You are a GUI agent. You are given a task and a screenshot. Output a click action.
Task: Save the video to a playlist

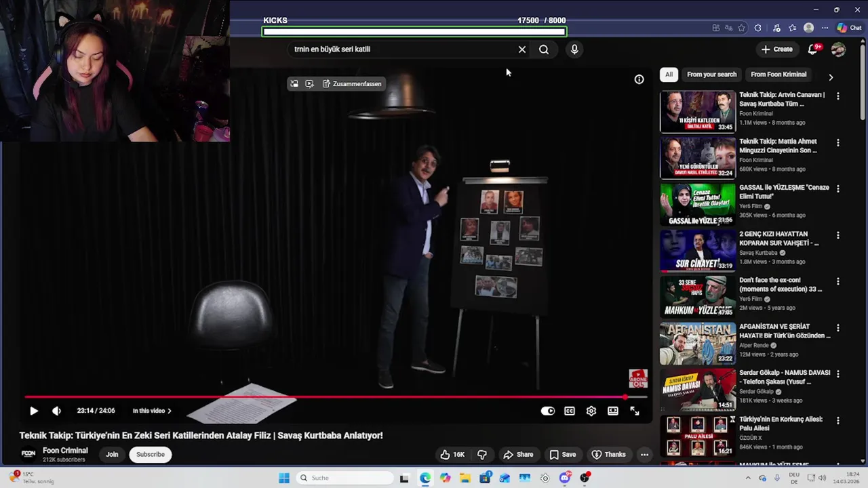click(x=563, y=455)
